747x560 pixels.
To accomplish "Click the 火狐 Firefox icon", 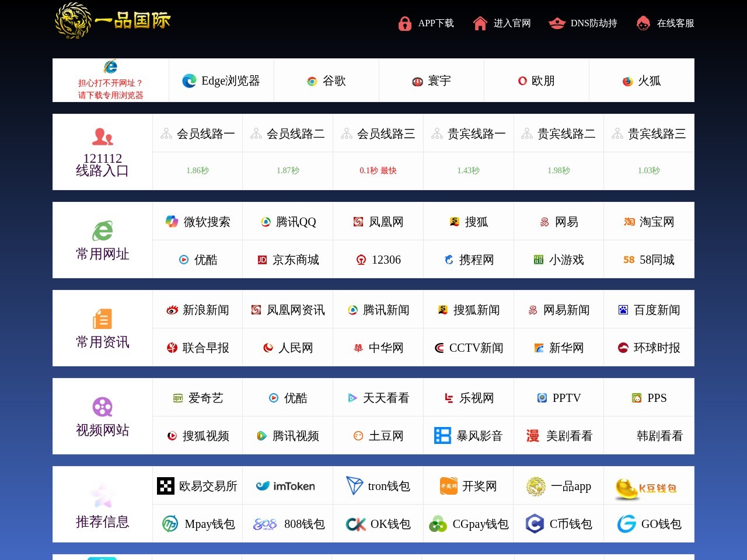I will (627, 82).
